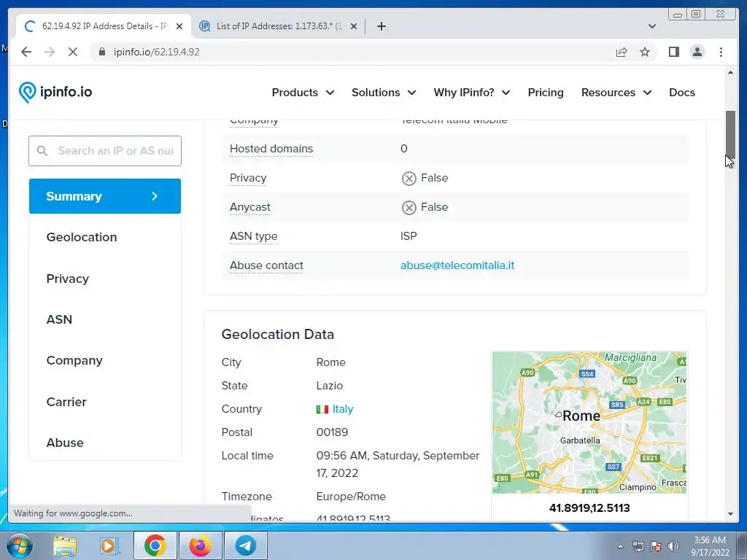The height and width of the screenshot is (560, 747).
Task: Jump to the Geolocation section
Action: [82, 237]
